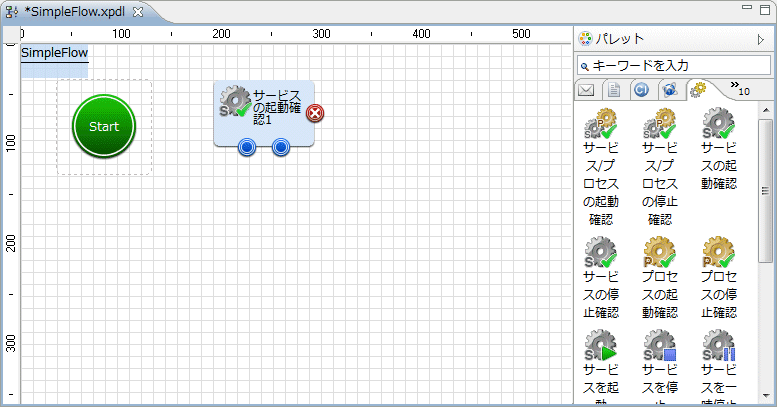
Task: Open the document page palette tab
Action: coord(614,90)
